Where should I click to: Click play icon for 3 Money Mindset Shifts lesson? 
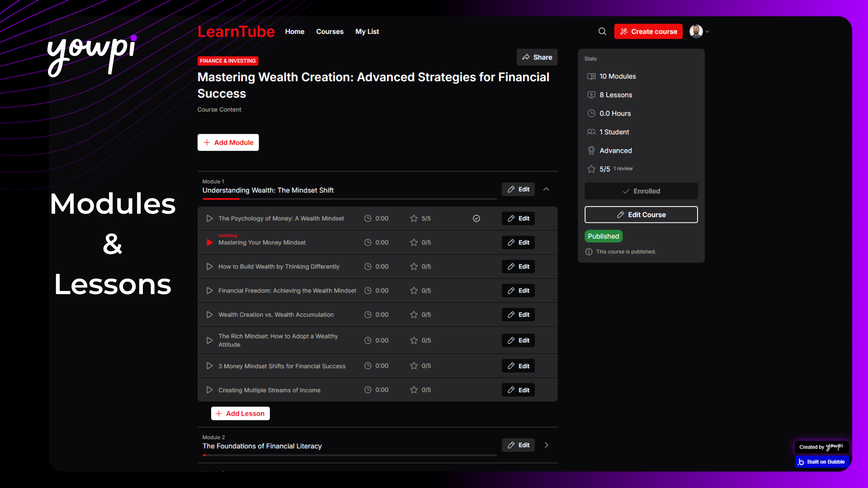click(x=209, y=366)
